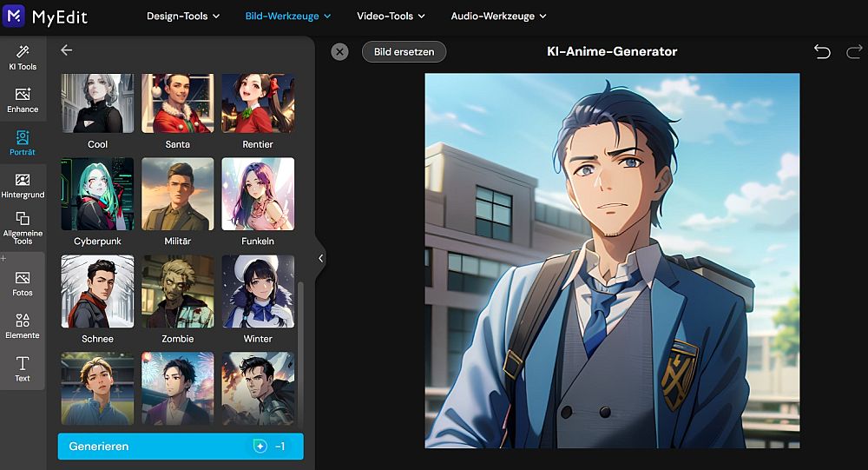
Task: Open the Hintergrund sidebar section
Action: tap(23, 186)
